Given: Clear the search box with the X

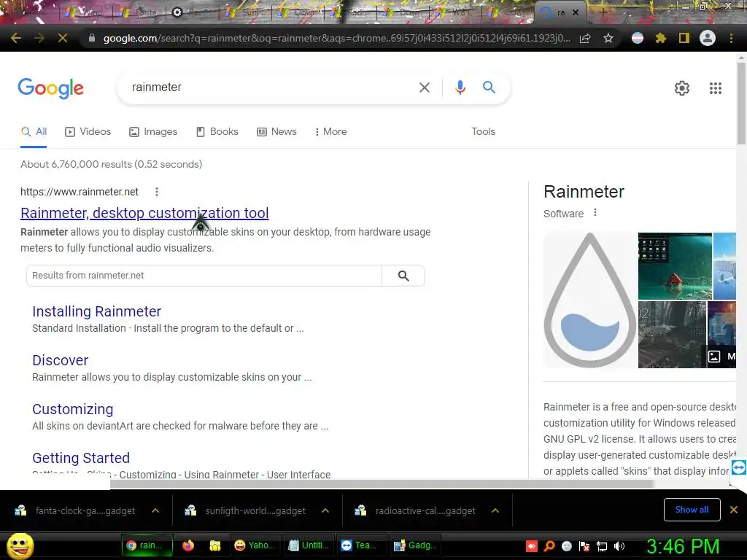Looking at the screenshot, I should (424, 87).
